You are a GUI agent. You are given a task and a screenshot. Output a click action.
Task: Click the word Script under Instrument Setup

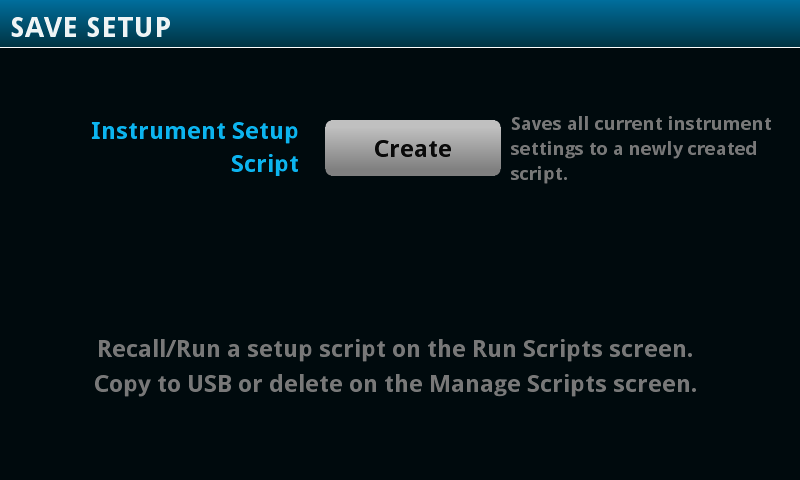(x=265, y=165)
